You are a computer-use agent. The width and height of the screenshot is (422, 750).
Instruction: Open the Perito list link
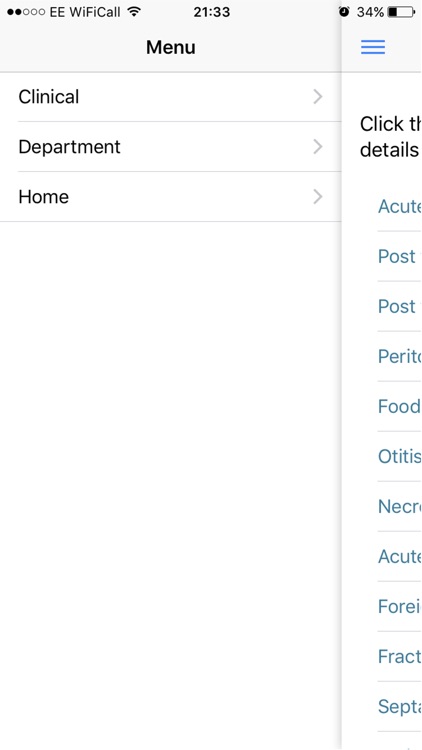point(399,356)
